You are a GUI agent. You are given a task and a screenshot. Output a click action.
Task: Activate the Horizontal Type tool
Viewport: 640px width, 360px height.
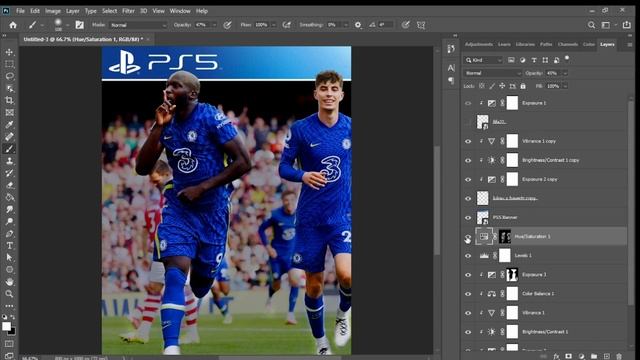9,246
